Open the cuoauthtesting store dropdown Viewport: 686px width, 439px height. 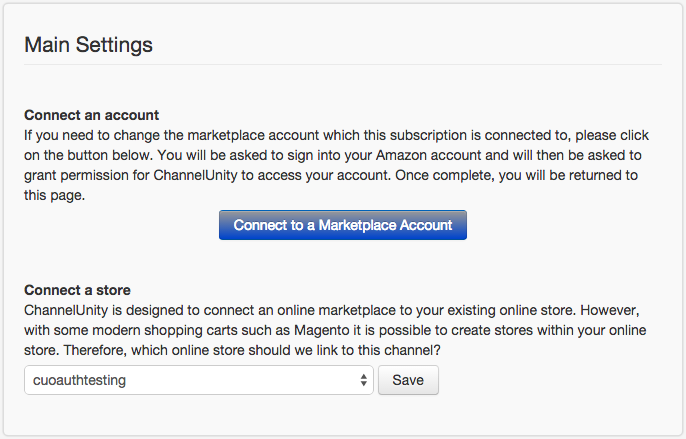(x=199, y=380)
